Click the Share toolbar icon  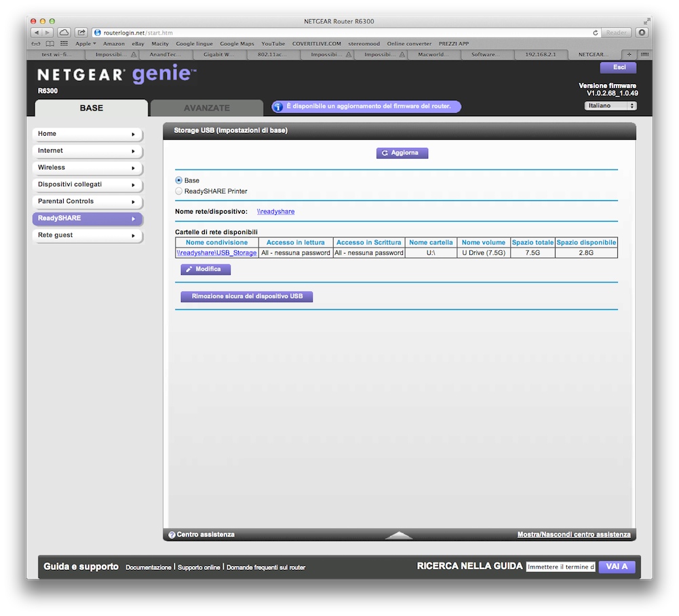click(81, 33)
